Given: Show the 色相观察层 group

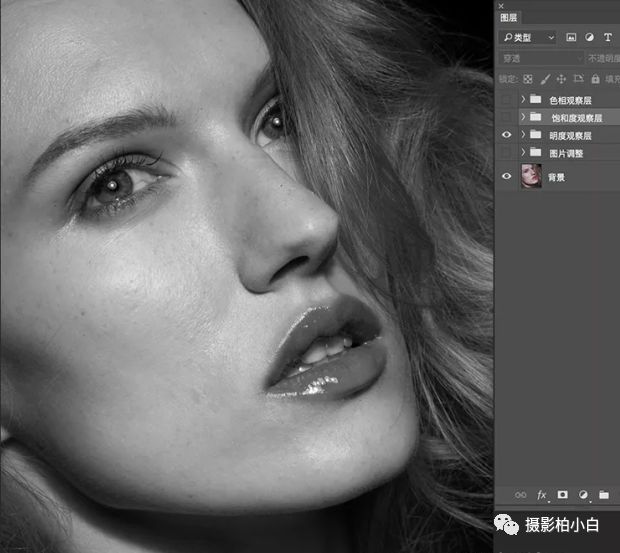Looking at the screenshot, I should 507,99.
